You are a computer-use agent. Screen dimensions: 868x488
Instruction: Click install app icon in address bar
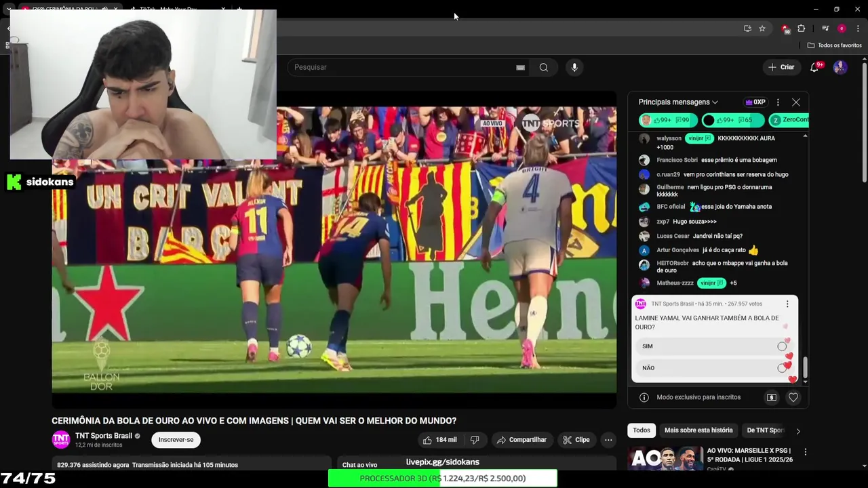[747, 28]
